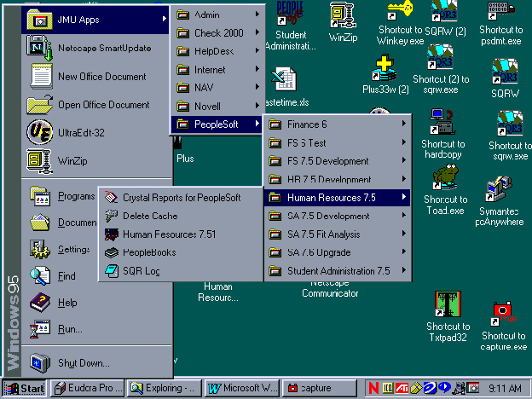Open Settings submenu
Image resolution: width=532 pixels, height=399 pixels.
(x=61, y=249)
